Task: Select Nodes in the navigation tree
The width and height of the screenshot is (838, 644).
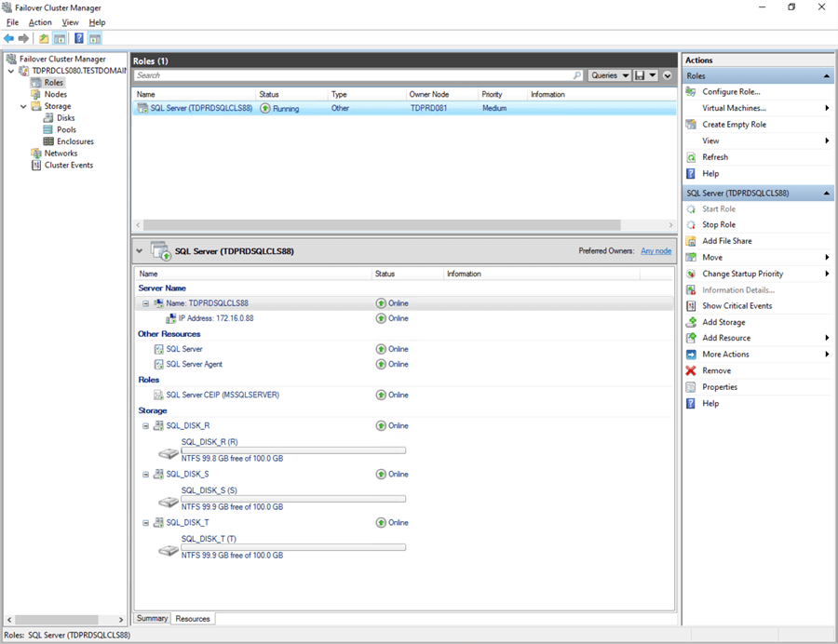Action: pos(55,94)
